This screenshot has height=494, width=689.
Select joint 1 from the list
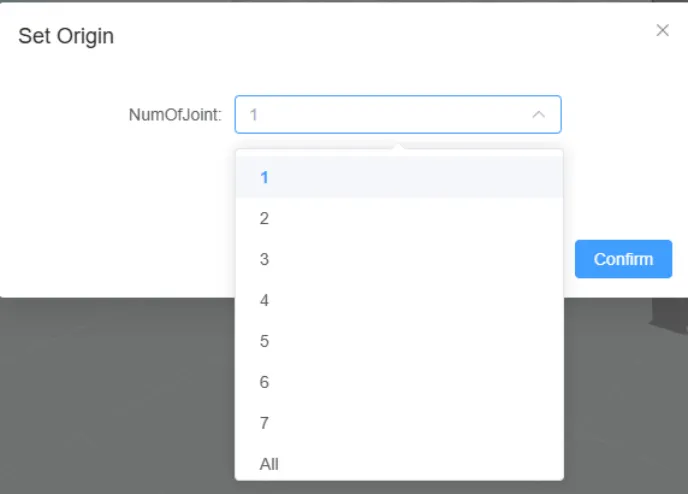coord(264,177)
